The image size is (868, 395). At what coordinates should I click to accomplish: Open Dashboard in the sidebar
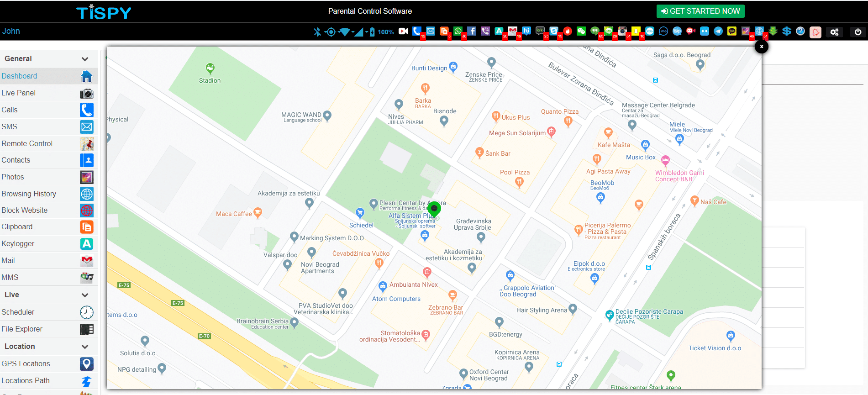pos(49,76)
